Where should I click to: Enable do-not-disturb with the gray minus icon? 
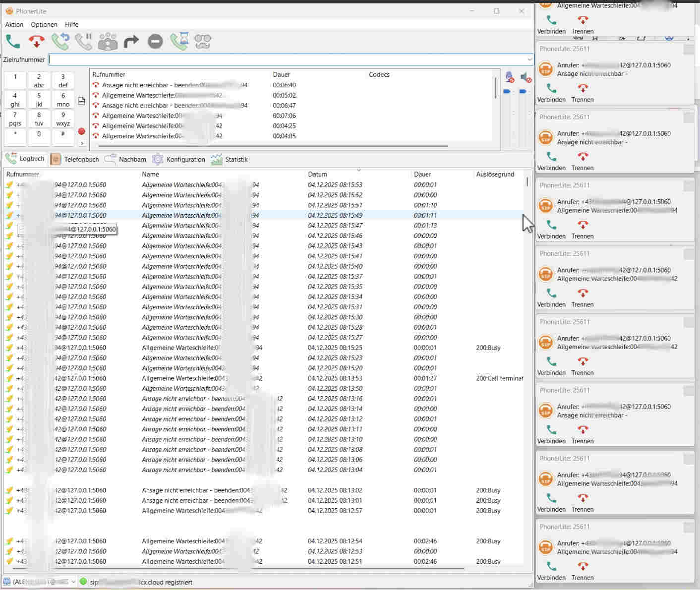(x=155, y=42)
